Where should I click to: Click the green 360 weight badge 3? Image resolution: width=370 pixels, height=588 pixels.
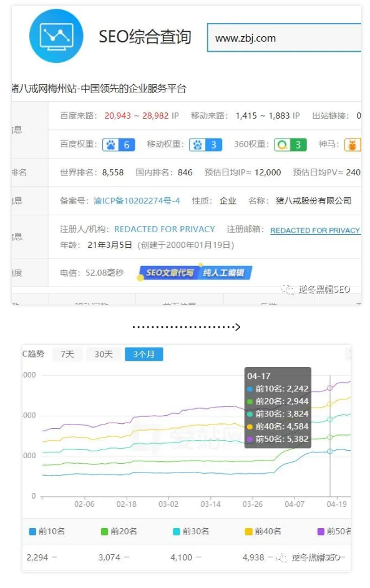point(290,145)
